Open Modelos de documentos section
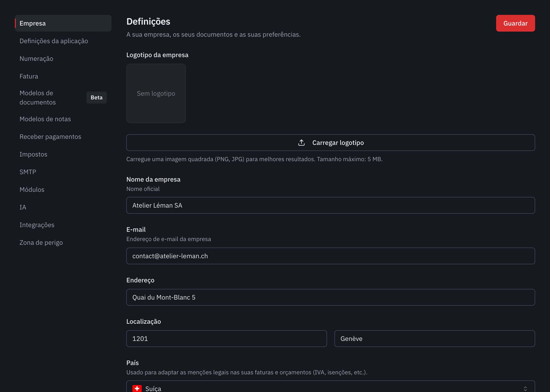Image resolution: width=550 pixels, height=392 pixels. [x=63, y=98]
